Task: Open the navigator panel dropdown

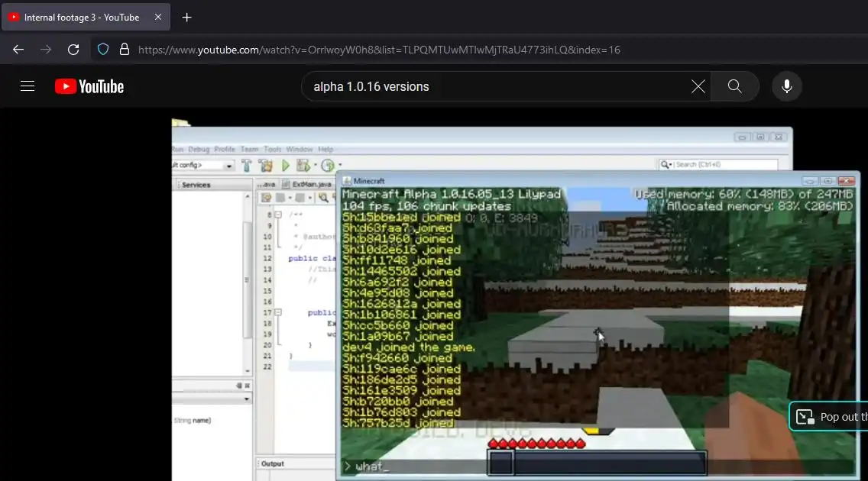Action: [246, 399]
